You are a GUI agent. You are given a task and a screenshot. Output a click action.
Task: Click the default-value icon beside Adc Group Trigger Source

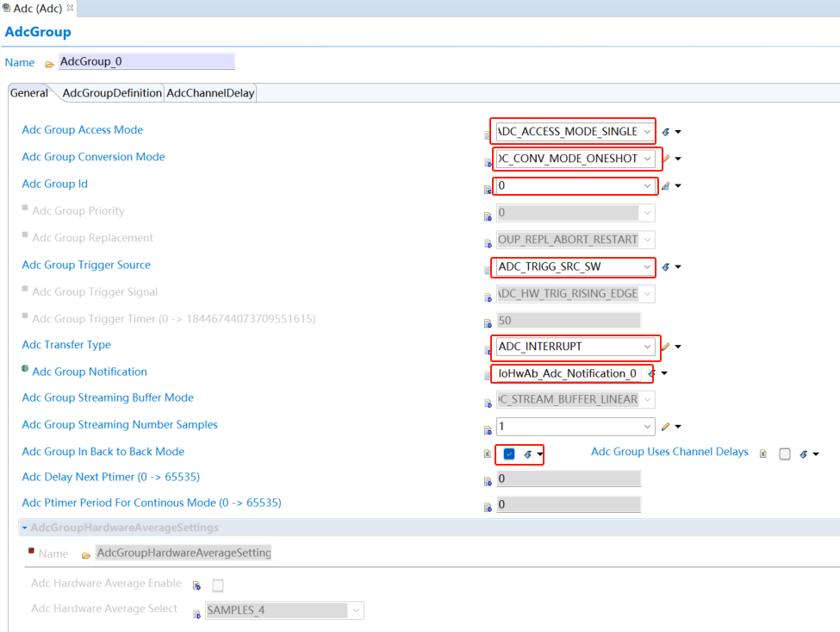(665, 267)
